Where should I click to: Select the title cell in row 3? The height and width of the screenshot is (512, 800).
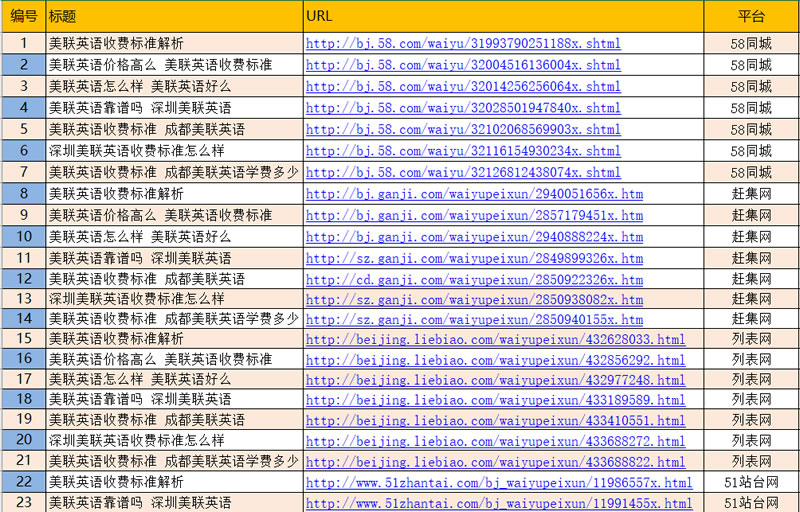174,86
